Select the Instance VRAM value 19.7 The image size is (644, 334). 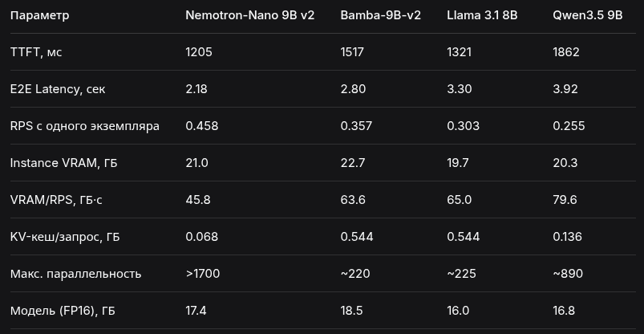coord(458,163)
